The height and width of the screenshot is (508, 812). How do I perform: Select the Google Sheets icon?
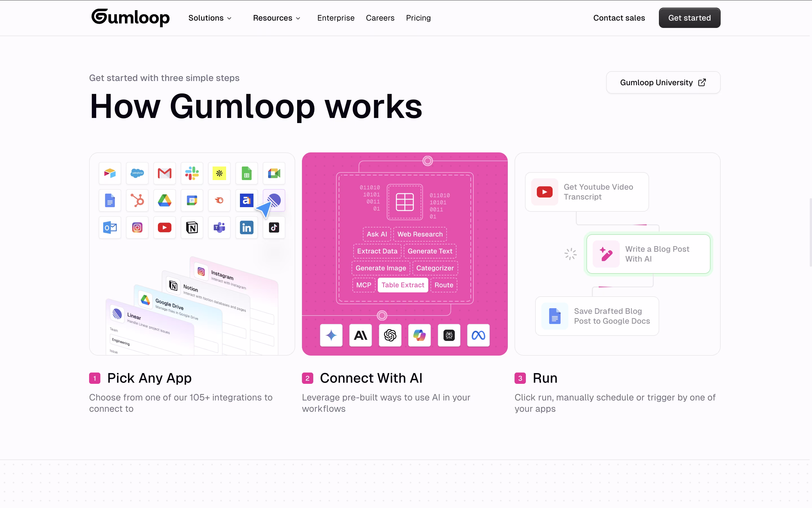247,173
